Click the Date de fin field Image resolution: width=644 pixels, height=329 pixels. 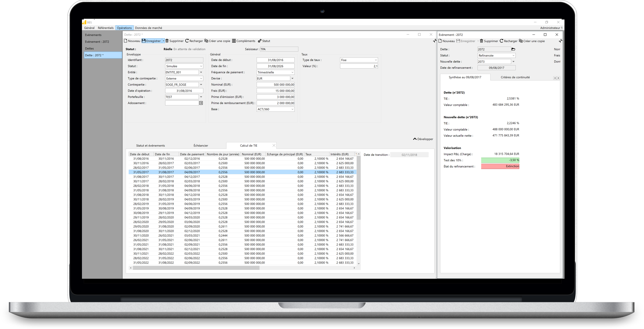(x=275, y=66)
